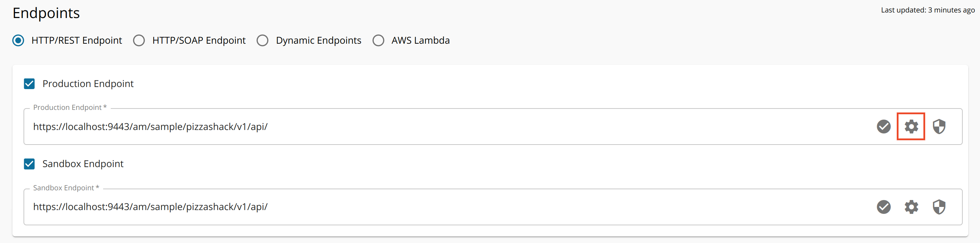This screenshot has height=243, width=980.
Task: Open Sandbox Endpoint security shield settings
Action: (x=939, y=207)
